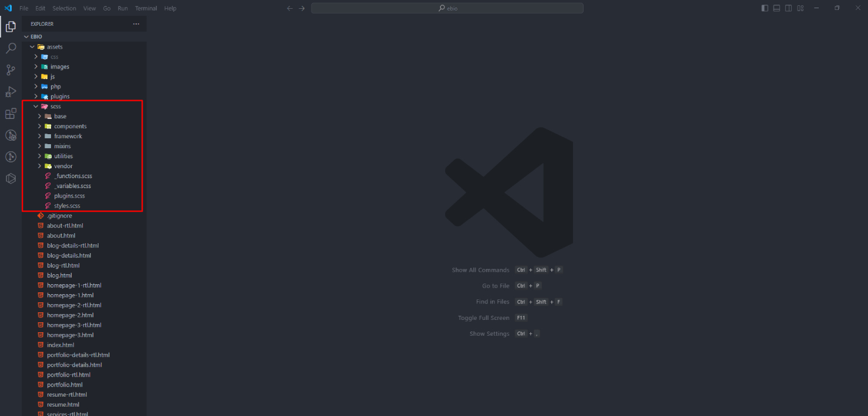Click the command center search box "ebio"
The height and width of the screenshot is (416, 868).
[x=447, y=8]
